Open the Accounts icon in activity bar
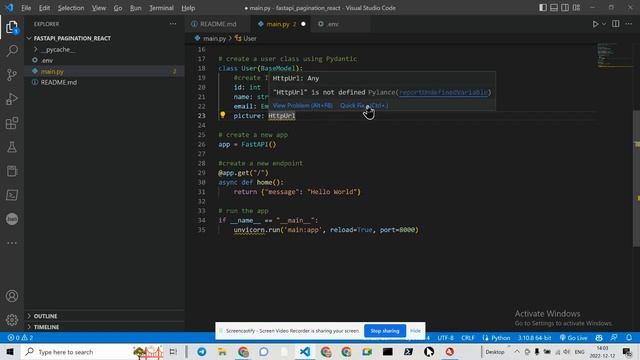Image resolution: width=640 pixels, height=360 pixels. coord(12,296)
